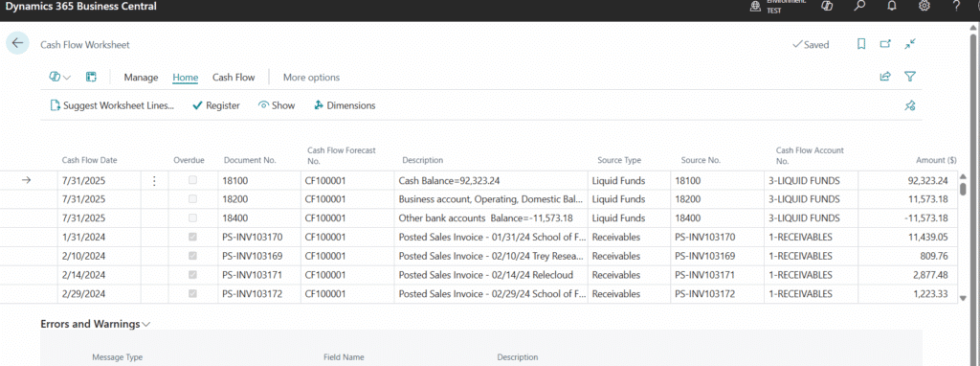Open Dimensions
The image size is (980, 366).
(345, 105)
